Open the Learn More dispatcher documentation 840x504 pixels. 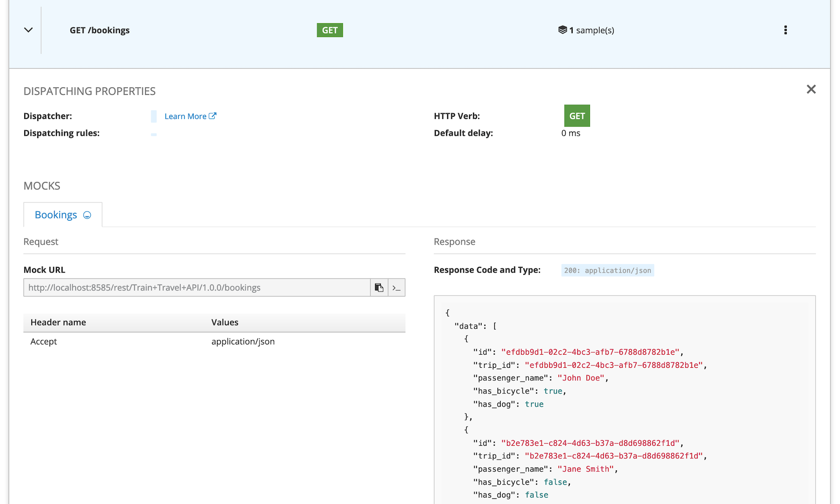pyautogui.click(x=185, y=116)
